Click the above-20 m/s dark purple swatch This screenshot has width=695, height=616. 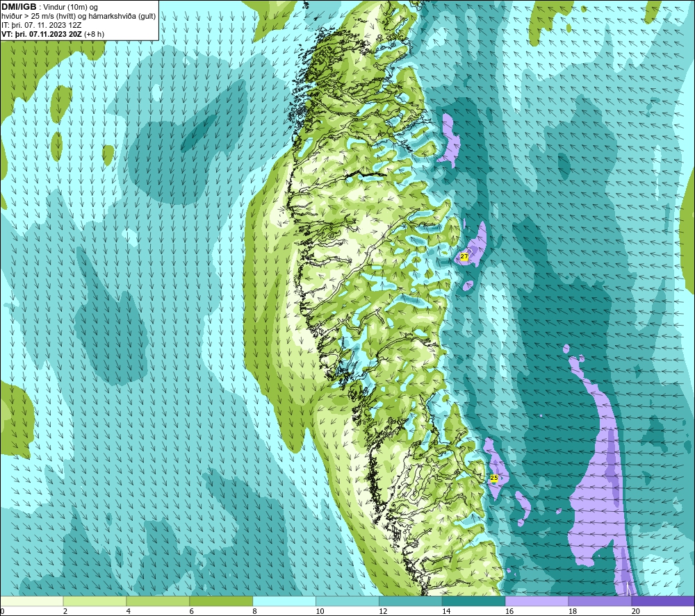tap(662, 601)
